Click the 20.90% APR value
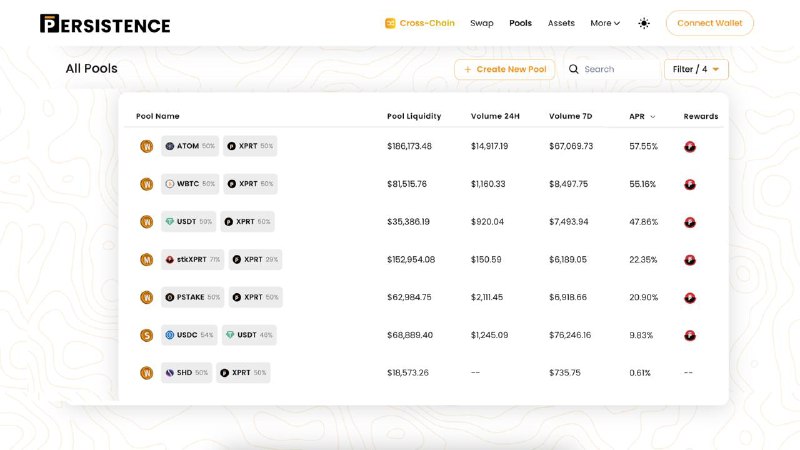Image resolution: width=800 pixels, height=450 pixels. click(643, 297)
